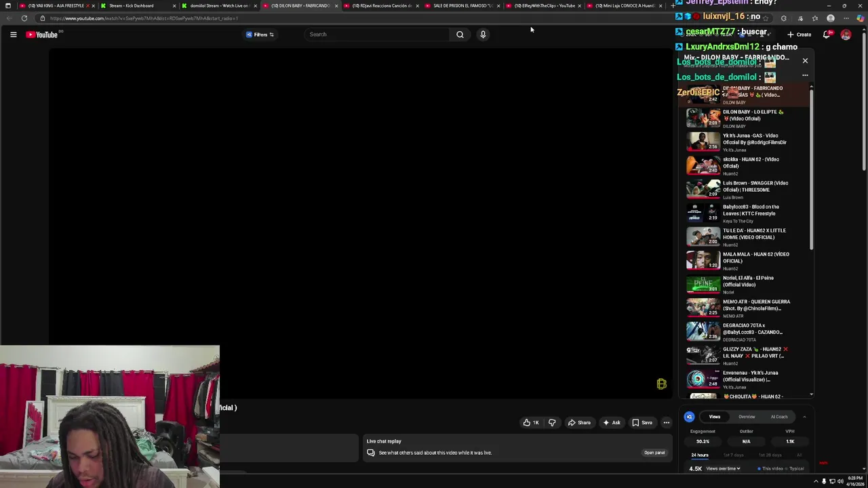Select Luis Brown - SWAGGER playlist video
This screenshot has height=488, width=868.
click(x=745, y=190)
